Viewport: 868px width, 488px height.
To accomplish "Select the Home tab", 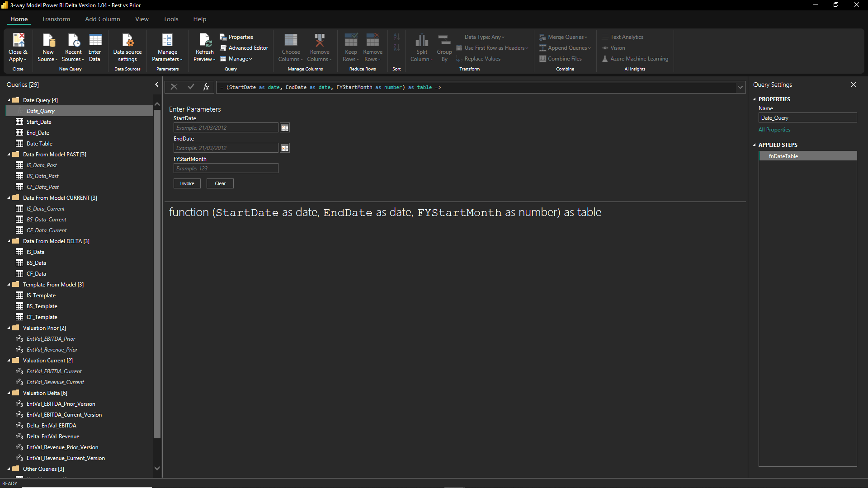I will pyautogui.click(x=19, y=19).
